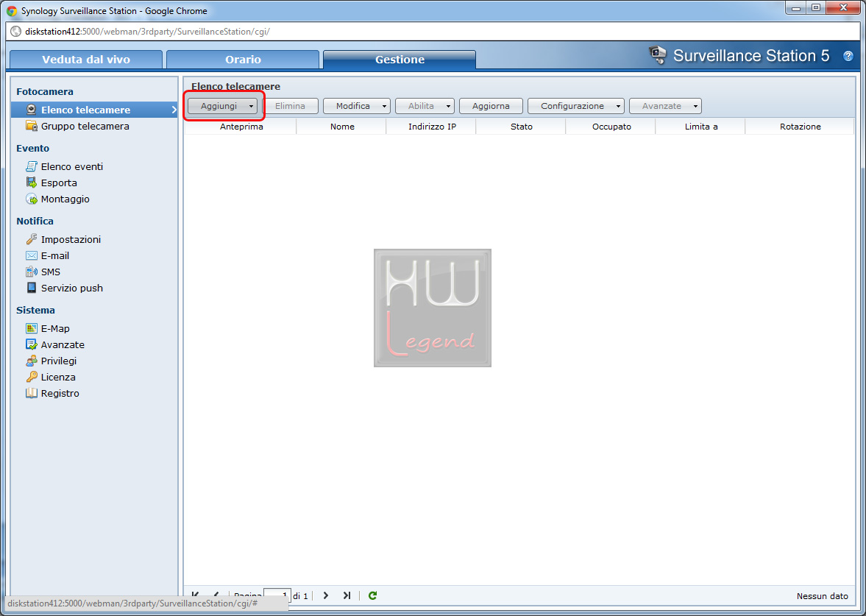Viewport: 866px width, 616px height.
Task: Click the E-Map icon
Action: pos(32,328)
